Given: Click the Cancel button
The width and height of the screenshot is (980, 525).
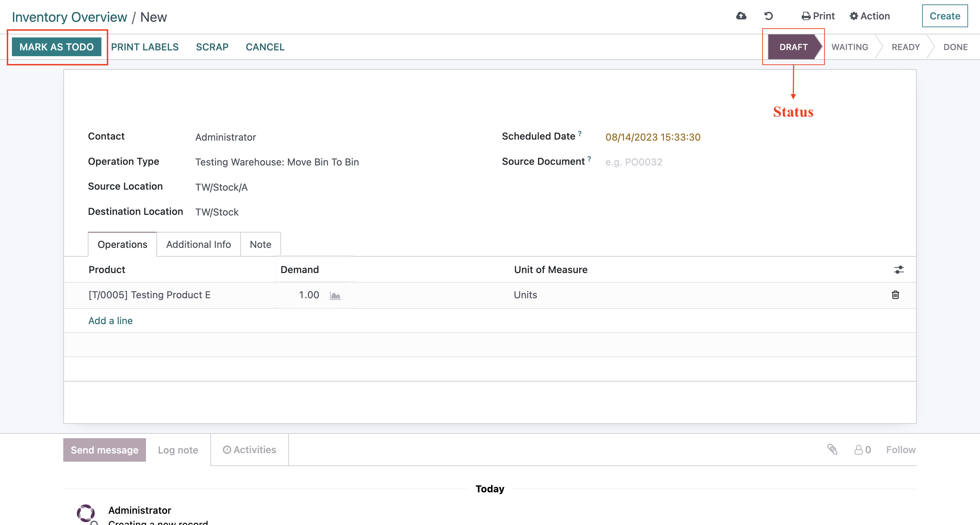Looking at the screenshot, I should click(x=265, y=47).
